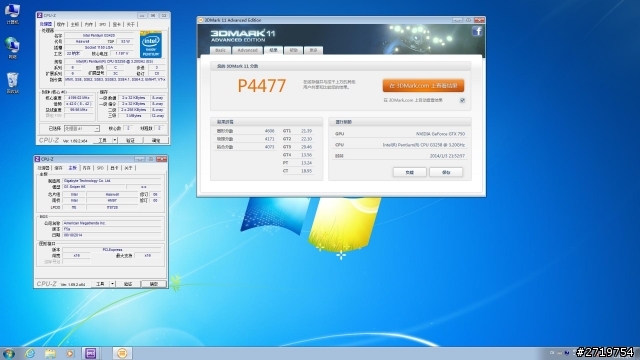The height and width of the screenshot is (360, 640).
Task: Click the graphics score value 4606
Action: (269, 131)
